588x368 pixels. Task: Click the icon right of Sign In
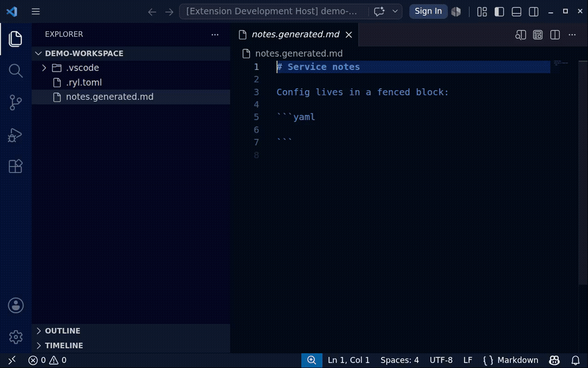point(456,12)
